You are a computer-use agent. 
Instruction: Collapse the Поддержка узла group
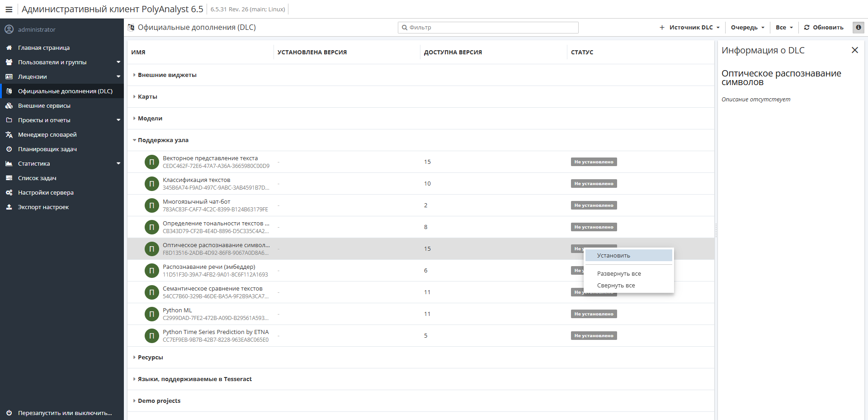[x=134, y=140]
